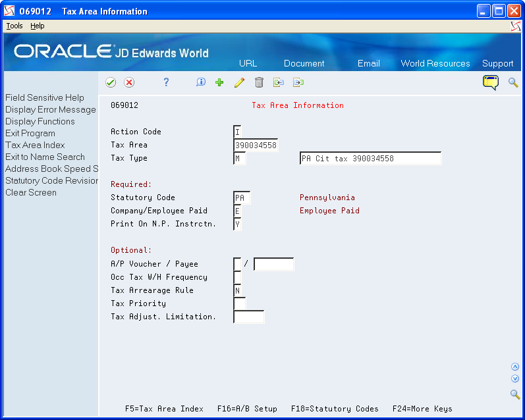Click F16=A/B Setup function key
The width and height of the screenshot is (525, 420).
247,409
